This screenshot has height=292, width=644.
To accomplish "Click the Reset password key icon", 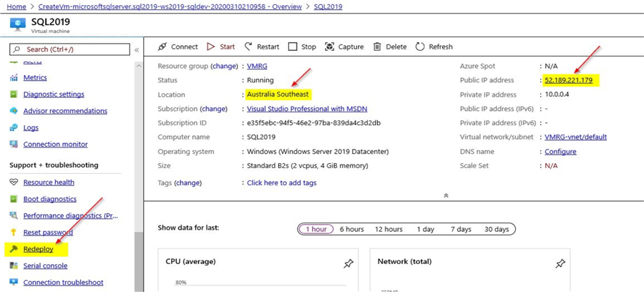I will 14,233.
